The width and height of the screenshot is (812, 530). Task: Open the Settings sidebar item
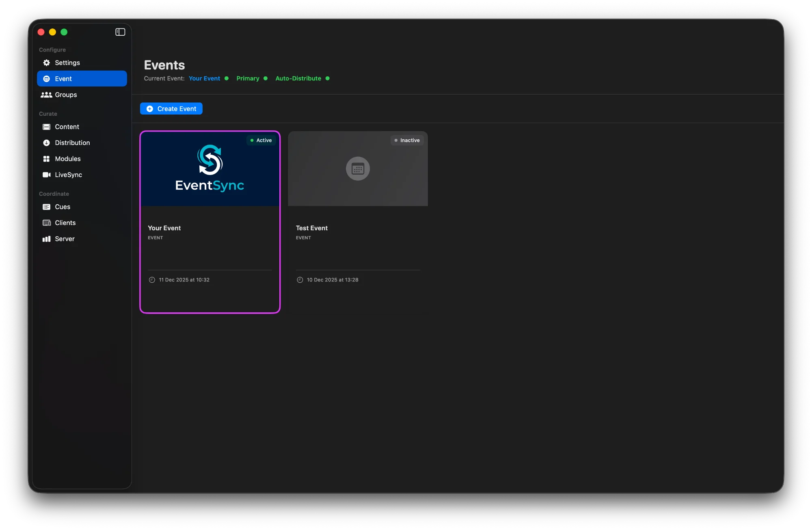(67, 63)
